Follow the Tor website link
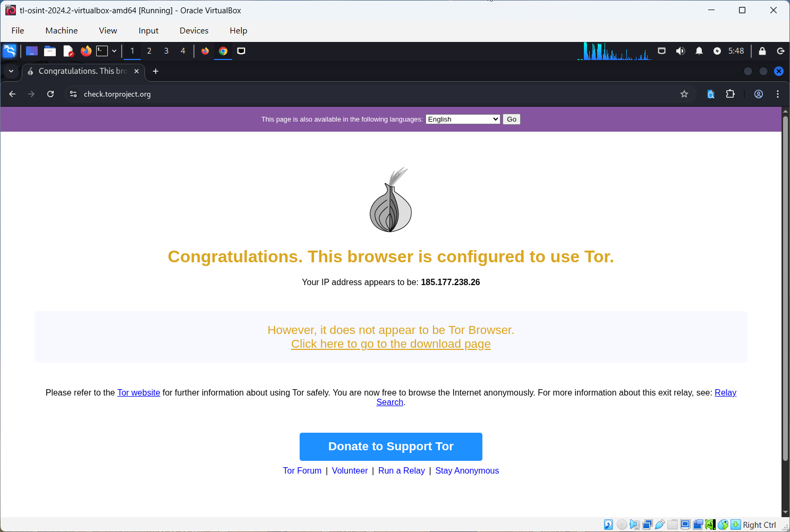This screenshot has height=532, width=790. click(139, 393)
